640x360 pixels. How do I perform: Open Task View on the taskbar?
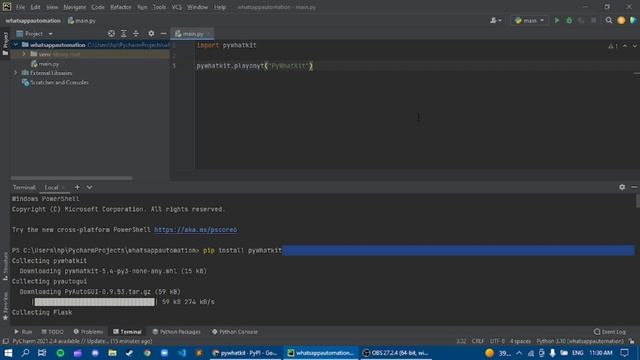pyautogui.click(x=42, y=353)
